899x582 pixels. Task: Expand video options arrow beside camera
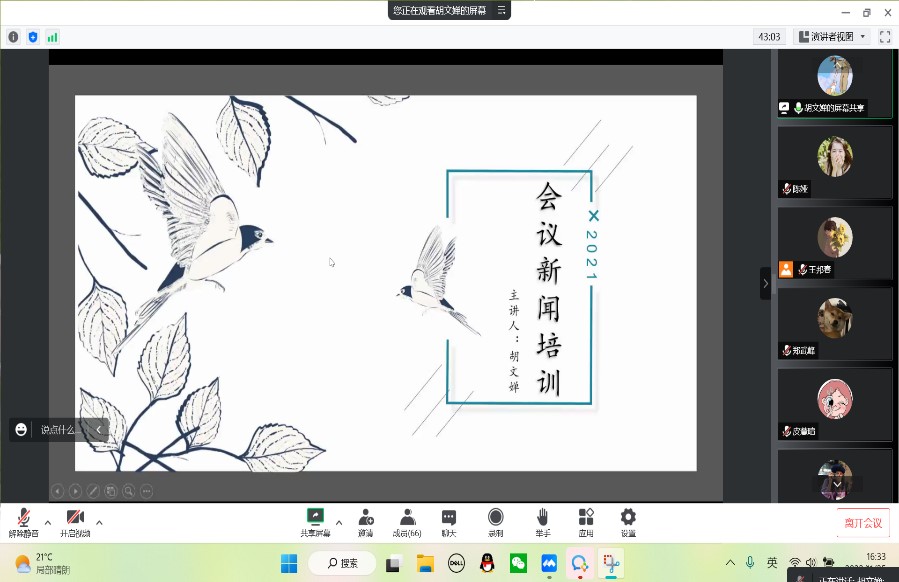point(99,522)
